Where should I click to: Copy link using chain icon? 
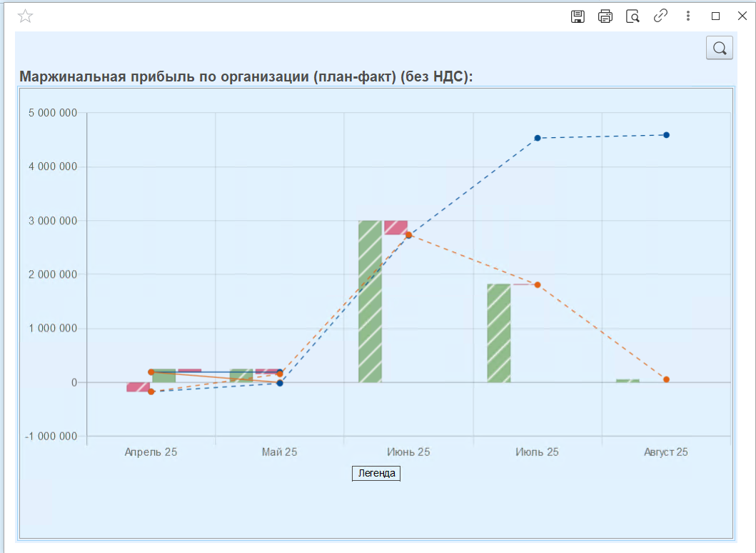click(660, 16)
